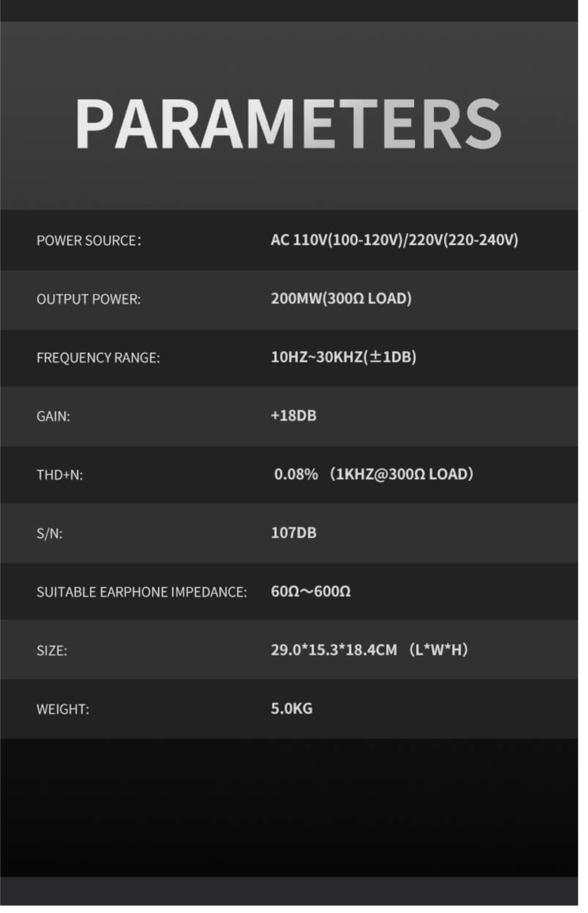Click the S/N label
588x913 pixels.
50,534
